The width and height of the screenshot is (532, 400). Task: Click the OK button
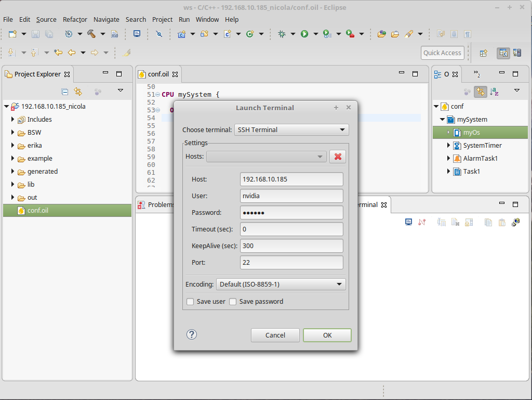327,335
